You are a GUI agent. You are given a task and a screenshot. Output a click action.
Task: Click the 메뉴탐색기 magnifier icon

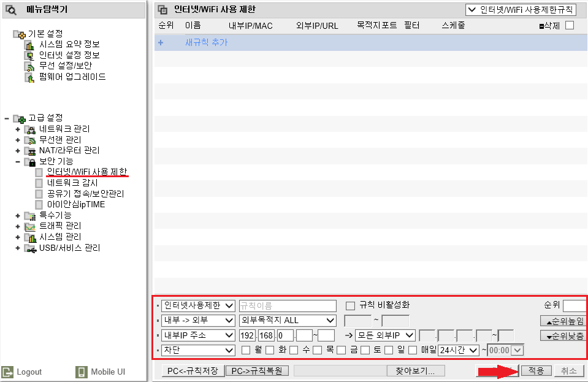tap(11, 10)
